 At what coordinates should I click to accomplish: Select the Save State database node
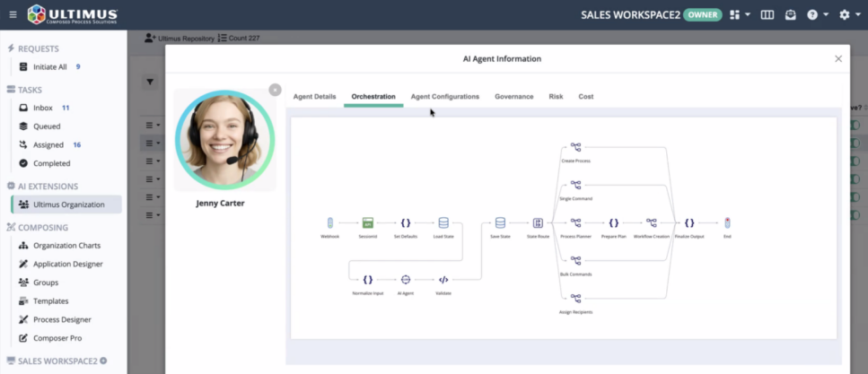500,223
